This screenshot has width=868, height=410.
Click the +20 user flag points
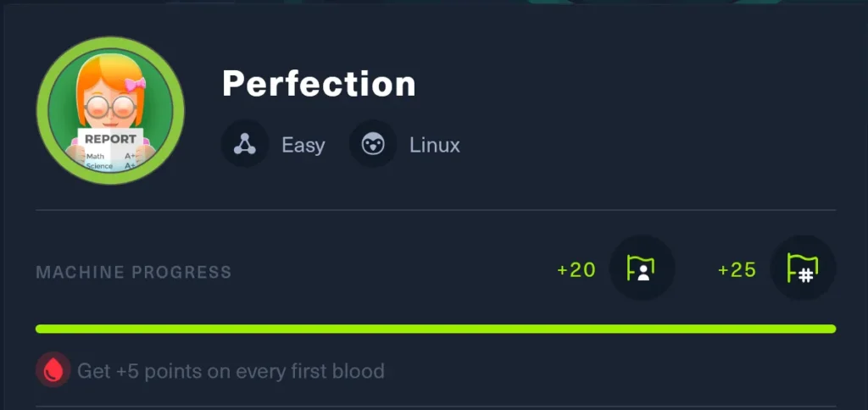pyautogui.click(x=576, y=270)
